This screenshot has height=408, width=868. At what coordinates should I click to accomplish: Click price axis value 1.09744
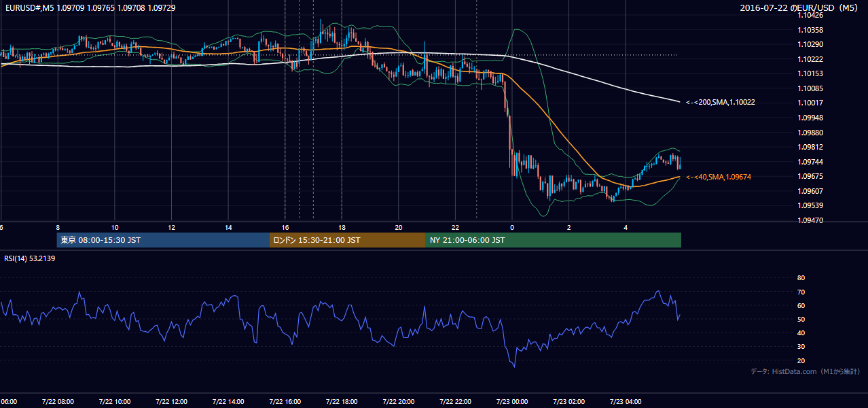pos(810,162)
